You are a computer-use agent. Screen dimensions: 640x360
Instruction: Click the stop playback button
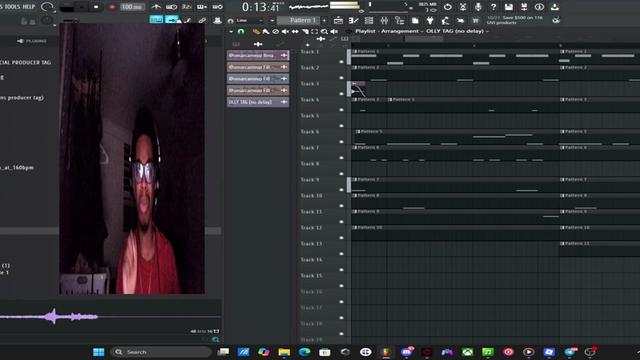[96, 7]
